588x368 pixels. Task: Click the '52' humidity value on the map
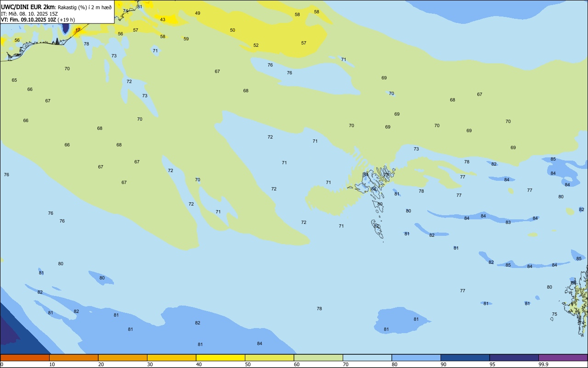[x=256, y=45]
